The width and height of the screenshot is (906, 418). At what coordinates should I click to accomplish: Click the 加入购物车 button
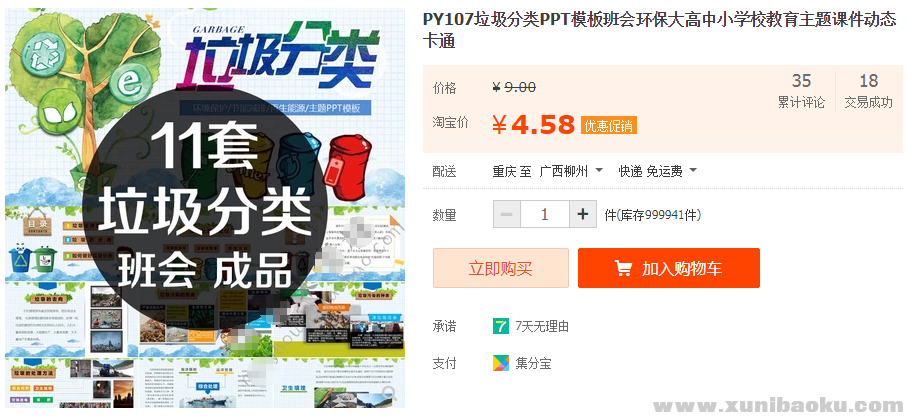(669, 268)
